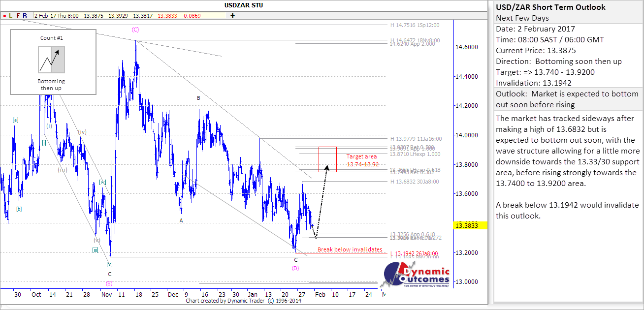Click the pink (C) wave label at top
The height and width of the screenshot is (310, 644).
click(x=135, y=30)
